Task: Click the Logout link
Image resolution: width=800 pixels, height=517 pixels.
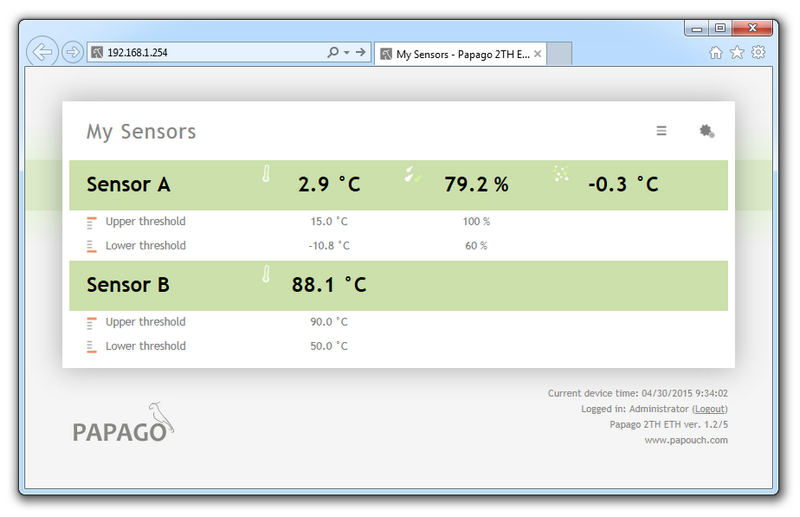Action: [710, 409]
